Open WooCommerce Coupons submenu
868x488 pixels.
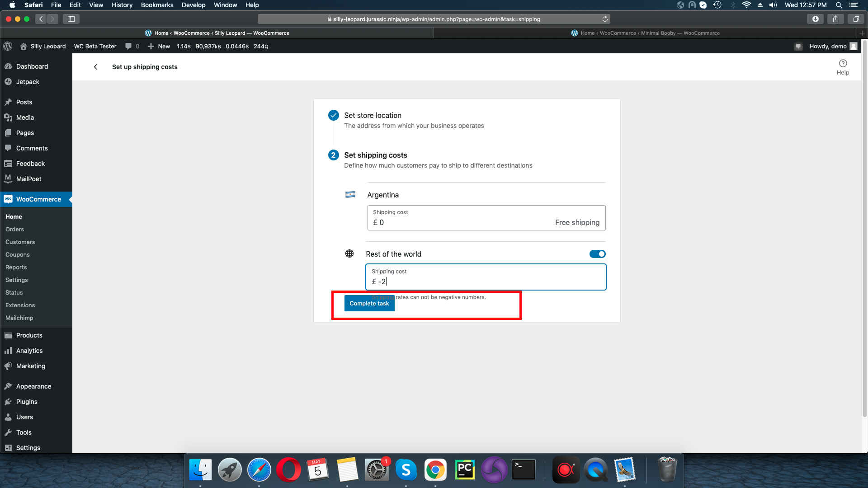point(18,255)
